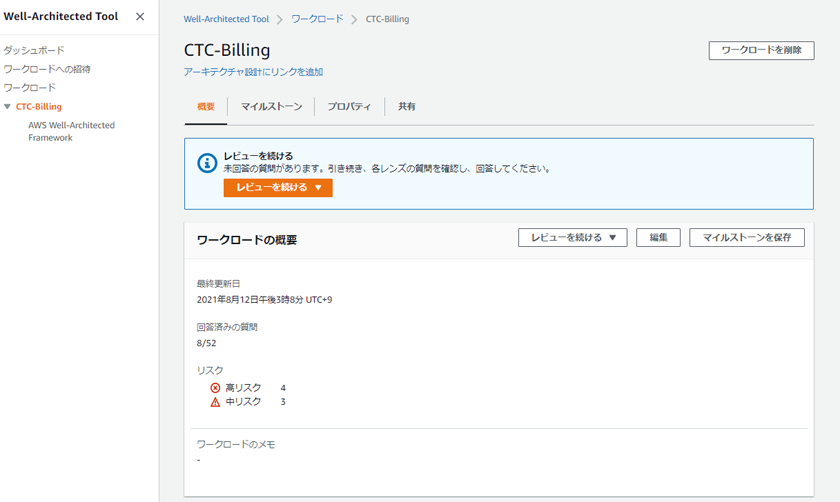Click the 2021年8月12日午後3時8分 UTC+9 date
Screen dimensions: 840x502
tap(264, 299)
